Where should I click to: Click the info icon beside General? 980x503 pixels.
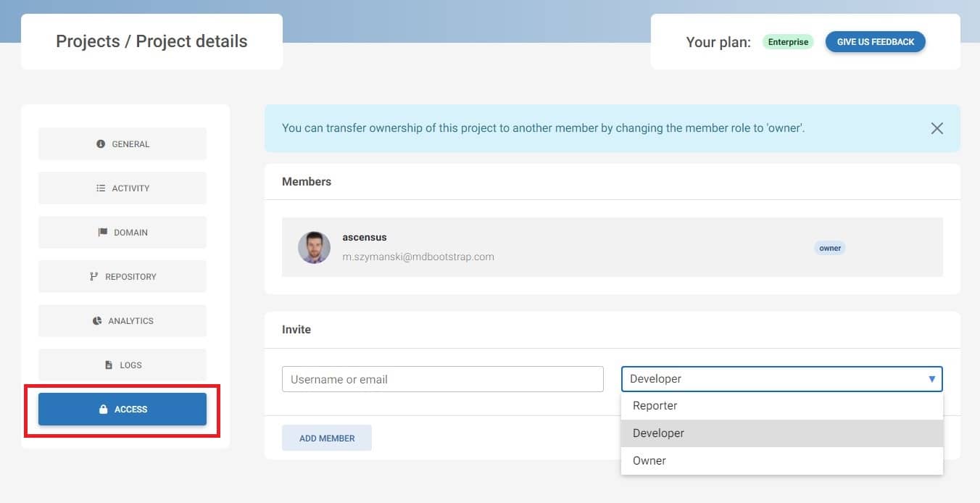101,144
